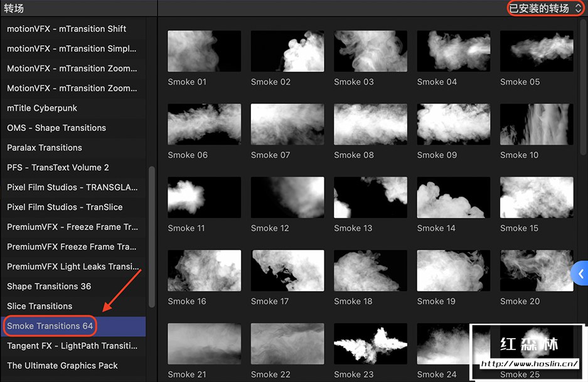The height and width of the screenshot is (382, 588).
Task: Open PFS - TransText Volume 2
Action: click(73, 167)
